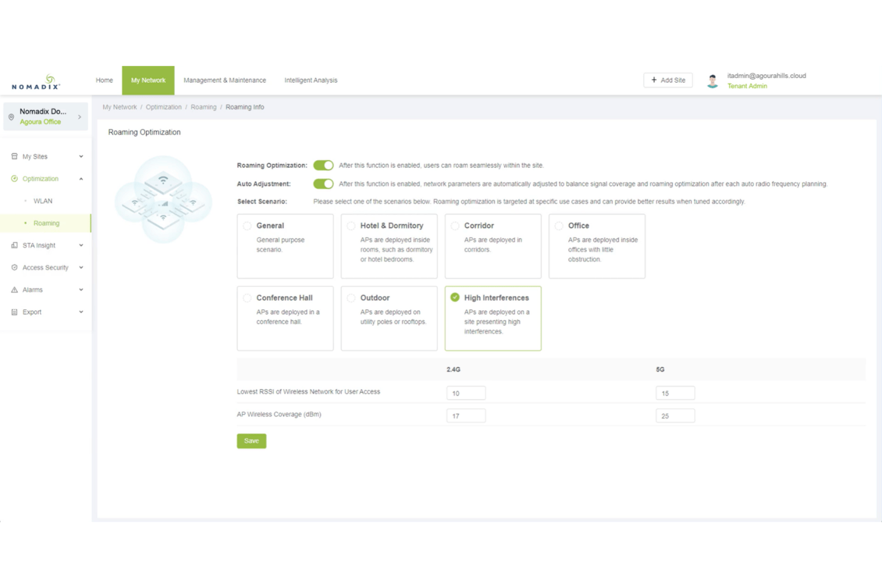Click the roaming network illustration
The image size is (882, 588).
click(163, 199)
